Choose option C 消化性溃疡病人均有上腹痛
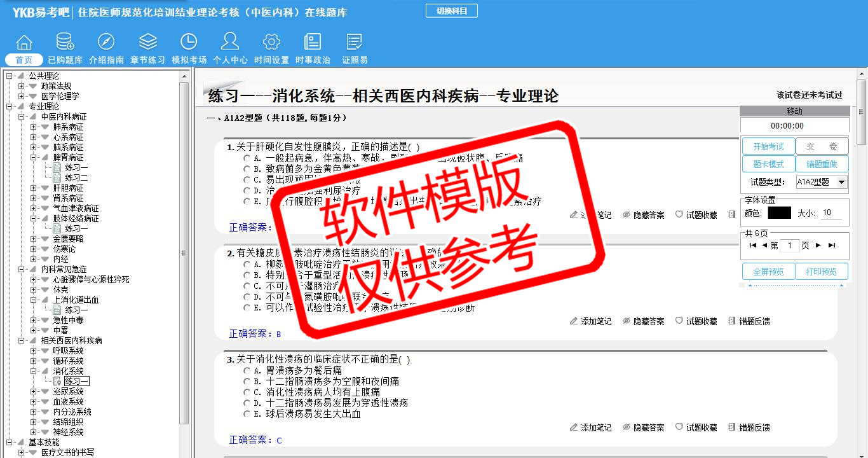Viewport: 868px width, 458px height. [x=247, y=392]
